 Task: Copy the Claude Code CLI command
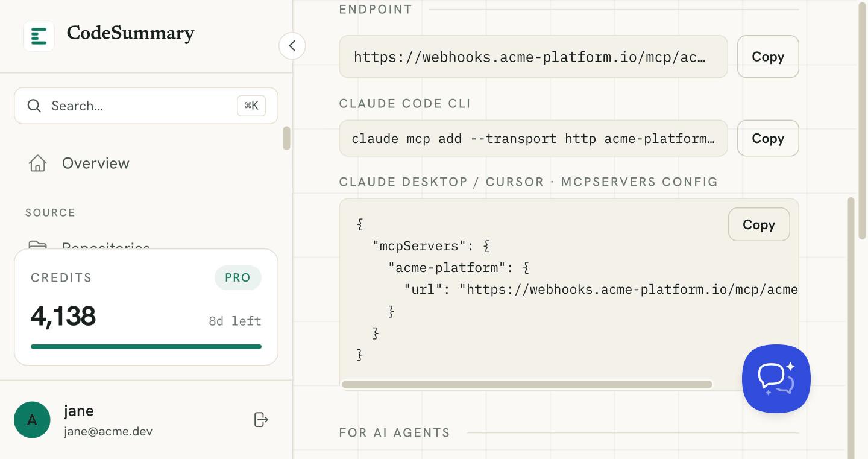click(x=768, y=138)
